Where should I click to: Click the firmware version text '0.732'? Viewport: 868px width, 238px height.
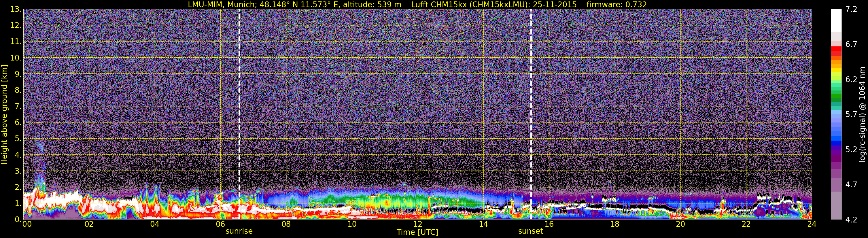[x=636, y=4]
